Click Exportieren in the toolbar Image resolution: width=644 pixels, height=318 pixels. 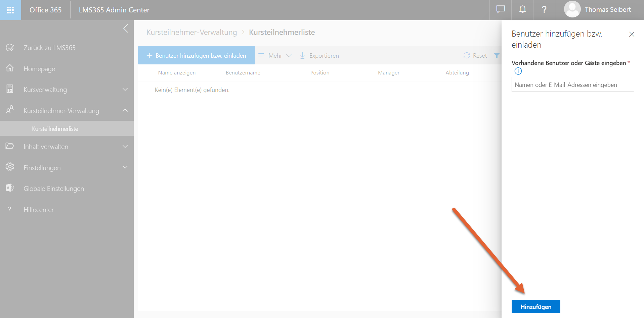pyautogui.click(x=319, y=56)
